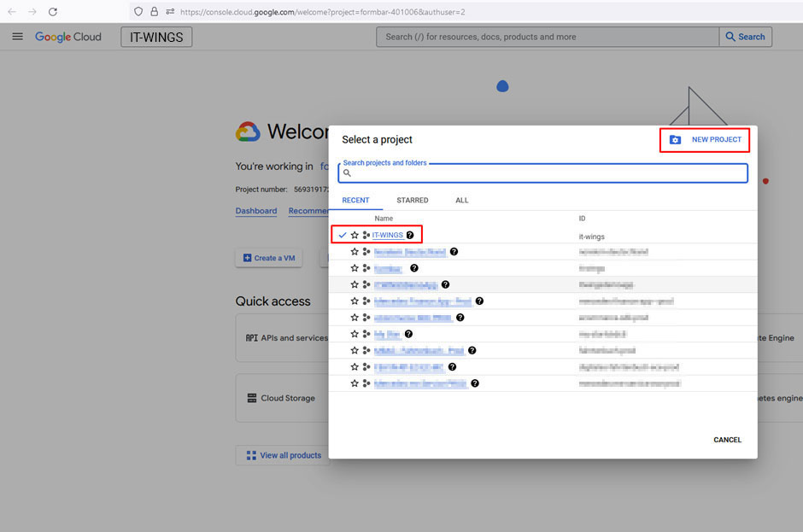Screen dimensions: 803x532
Task: Click View all products button
Action: (282, 455)
